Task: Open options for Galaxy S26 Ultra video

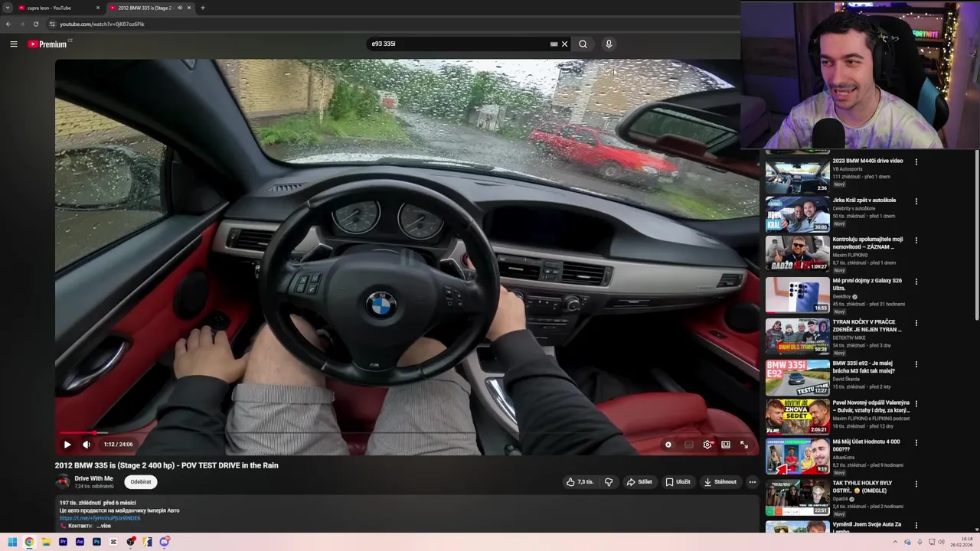Action: tap(916, 282)
